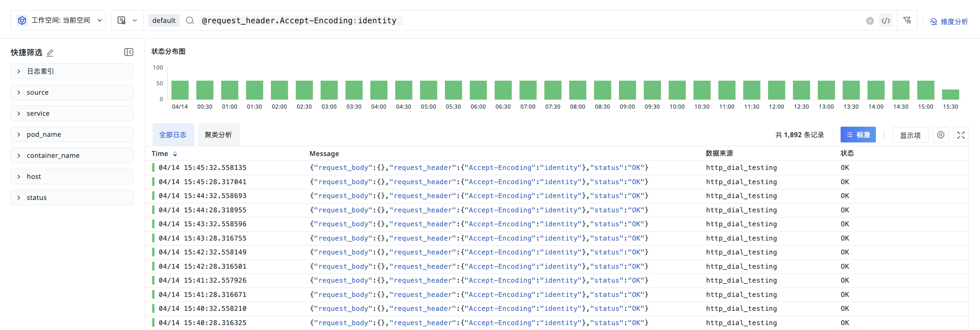Image resolution: width=980 pixels, height=330 pixels.
Task: Click the 08:00 green histogram bar
Action: 578,90
